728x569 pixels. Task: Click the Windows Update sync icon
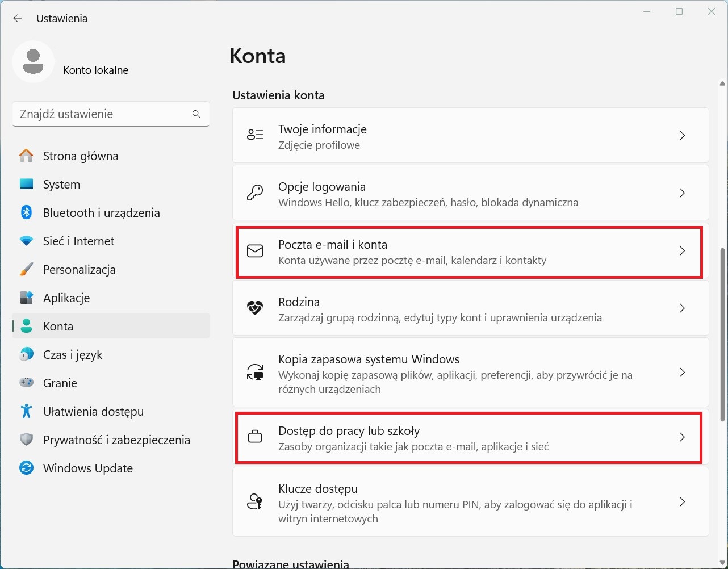tap(26, 468)
